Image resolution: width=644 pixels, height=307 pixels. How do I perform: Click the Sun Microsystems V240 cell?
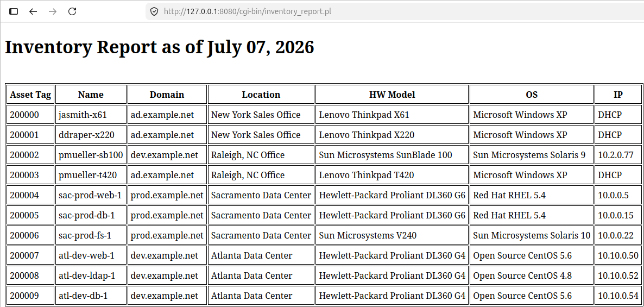click(392, 235)
